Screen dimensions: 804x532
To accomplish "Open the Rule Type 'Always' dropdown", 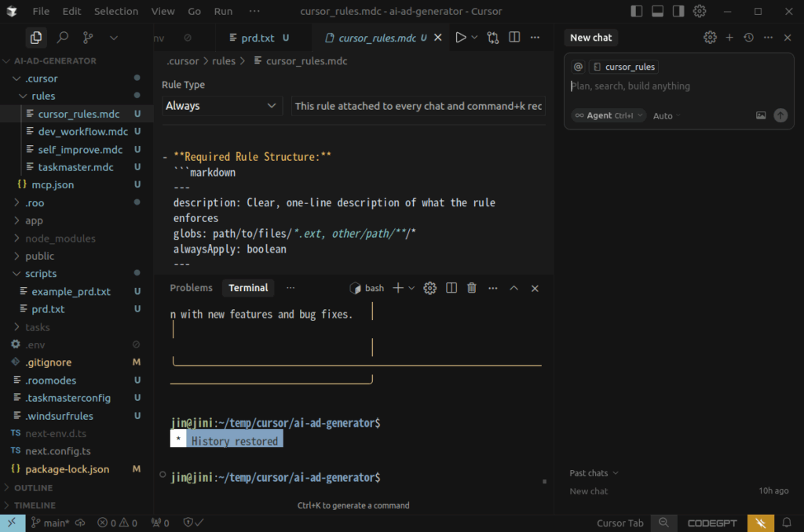I will click(x=222, y=106).
